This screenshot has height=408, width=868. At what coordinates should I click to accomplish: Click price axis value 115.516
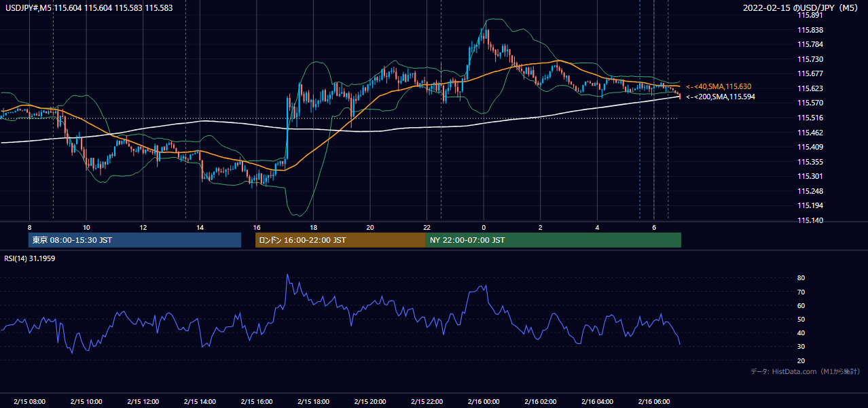811,118
